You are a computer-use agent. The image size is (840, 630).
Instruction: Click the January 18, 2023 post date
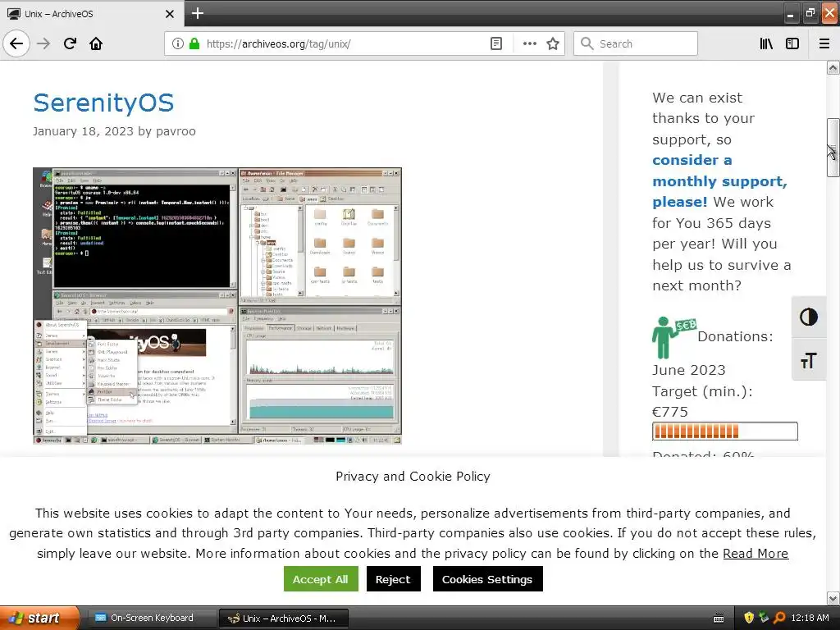(83, 131)
